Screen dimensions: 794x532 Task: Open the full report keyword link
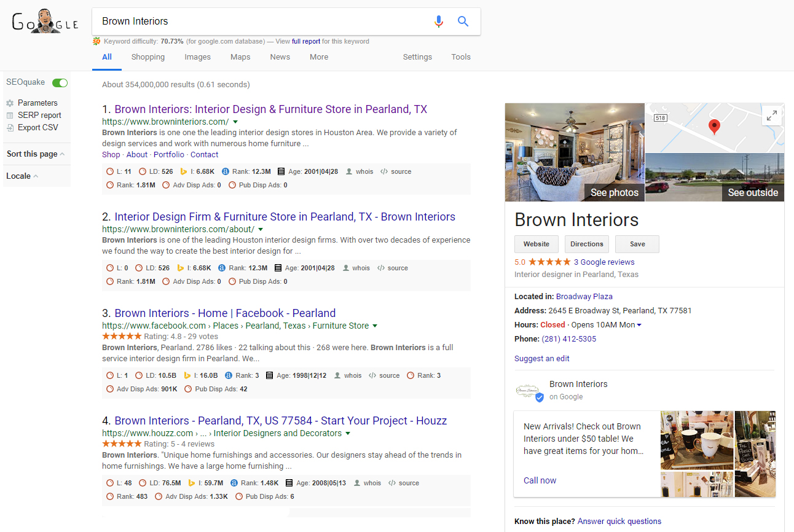[x=306, y=42]
